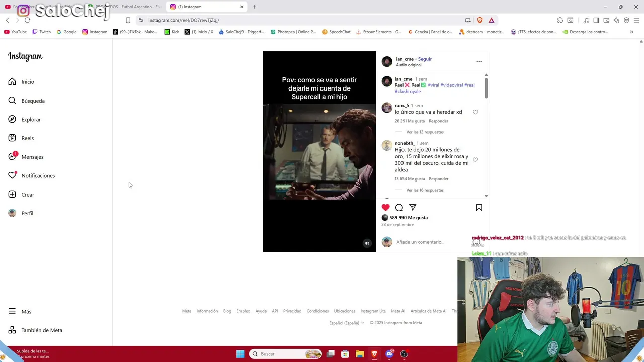Open the emoji picker in comment box
The image size is (644, 362).
coord(476,242)
